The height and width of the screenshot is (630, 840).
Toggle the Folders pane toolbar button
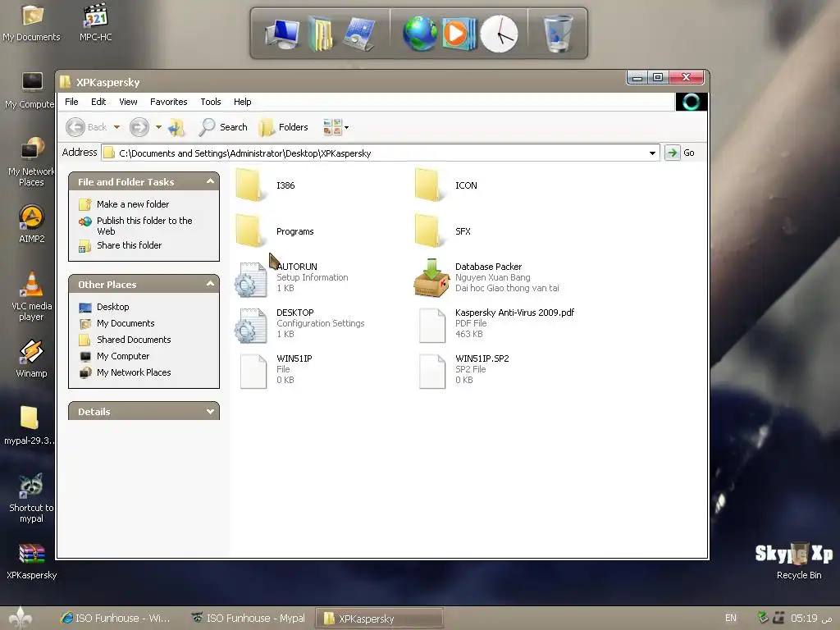283,127
